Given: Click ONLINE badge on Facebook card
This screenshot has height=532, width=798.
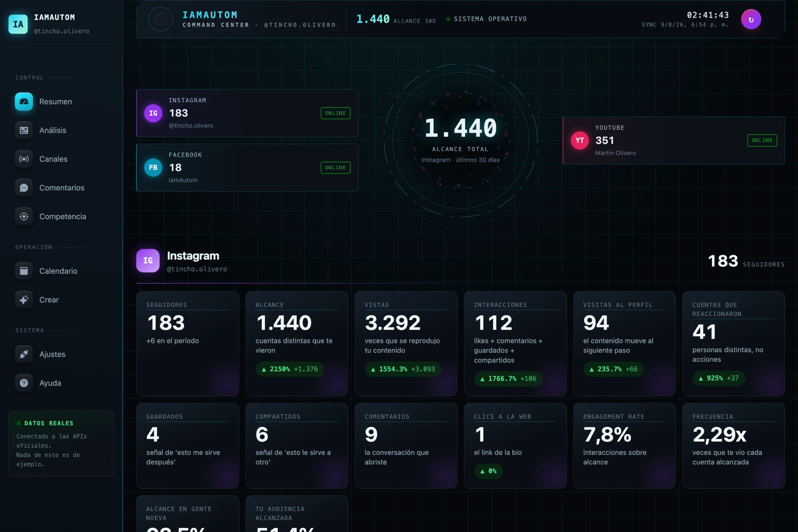Looking at the screenshot, I should pyautogui.click(x=336, y=168).
